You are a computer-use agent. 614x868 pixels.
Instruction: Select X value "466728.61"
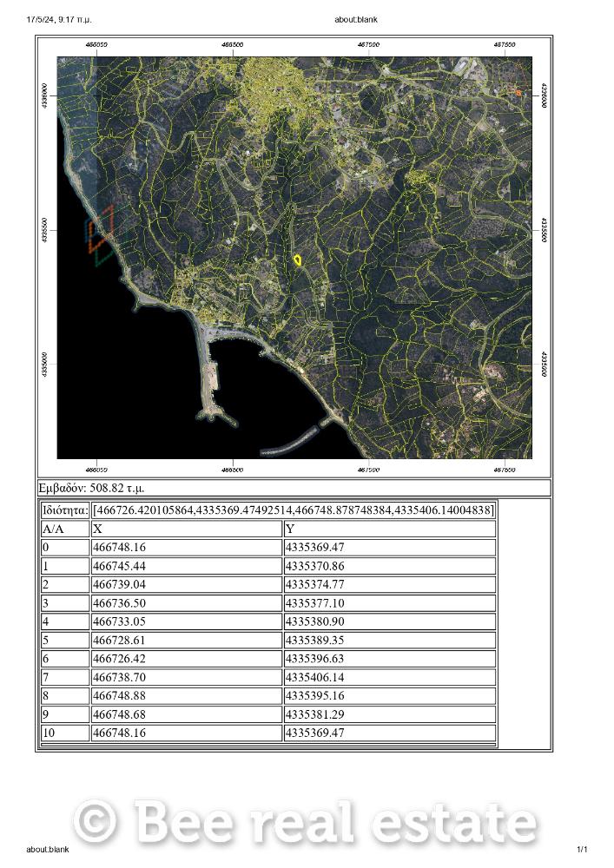tap(120, 640)
